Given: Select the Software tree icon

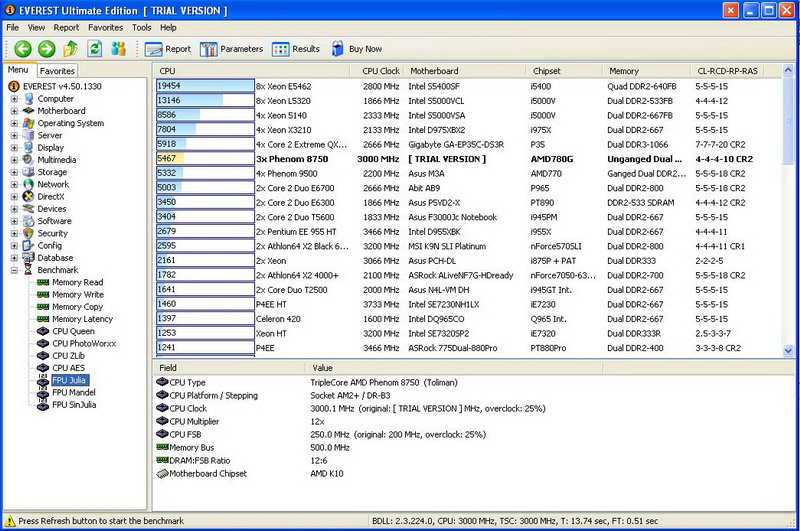Looking at the screenshot, I should [x=29, y=221].
